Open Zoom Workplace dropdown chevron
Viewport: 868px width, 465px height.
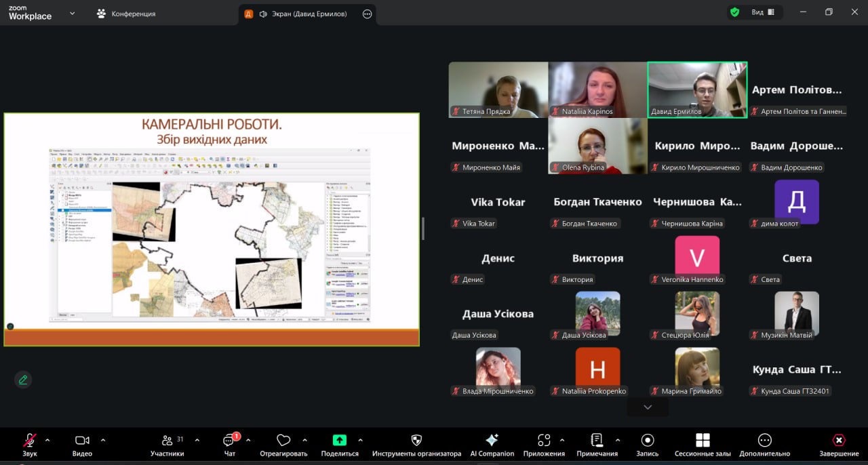tap(73, 13)
